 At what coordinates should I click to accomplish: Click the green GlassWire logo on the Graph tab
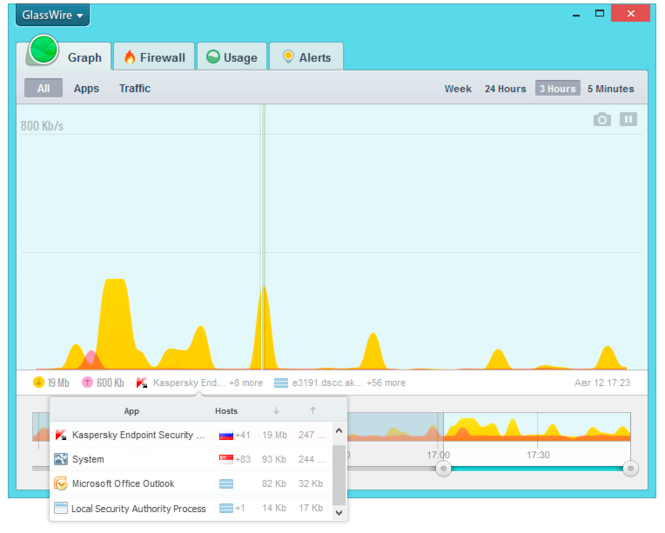pyautogui.click(x=43, y=50)
